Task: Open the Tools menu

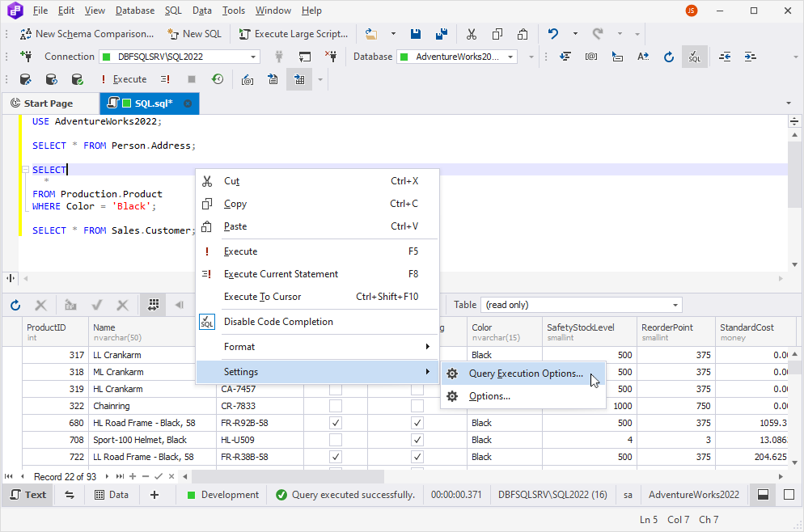Action: click(233, 11)
